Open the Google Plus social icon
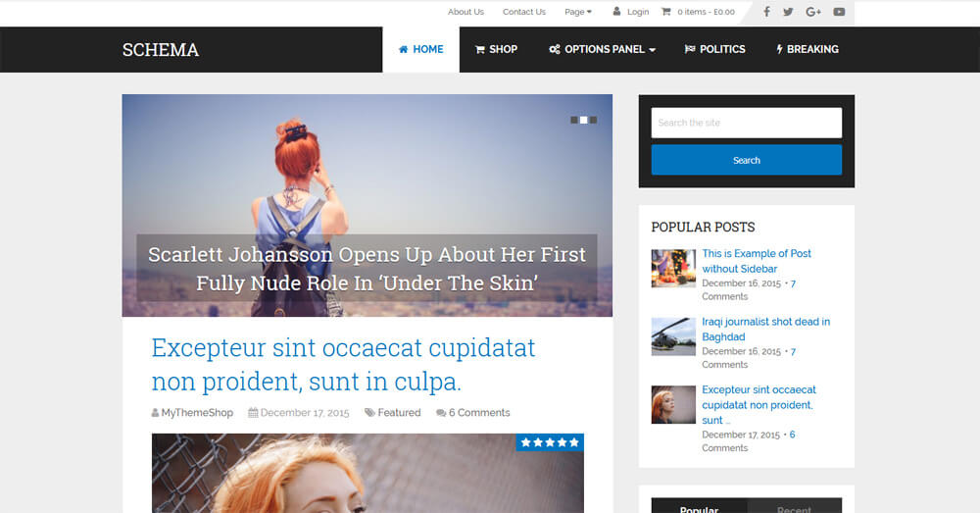This screenshot has height=513, width=980. [813, 12]
